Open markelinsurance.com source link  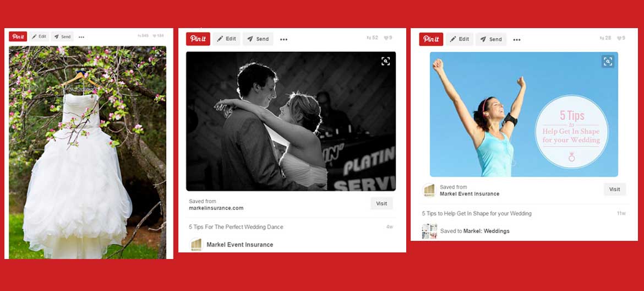(216, 208)
